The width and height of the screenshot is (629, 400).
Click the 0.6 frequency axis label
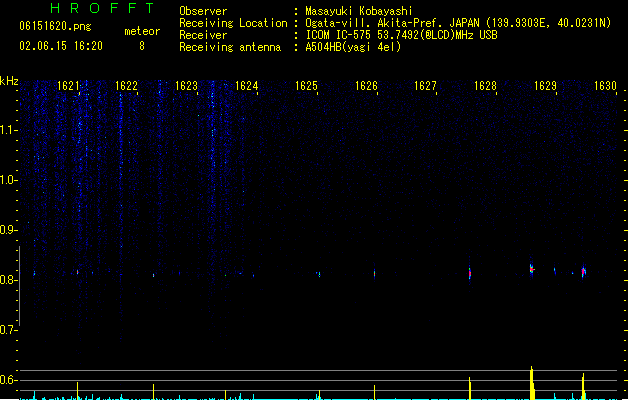[x=8, y=380]
